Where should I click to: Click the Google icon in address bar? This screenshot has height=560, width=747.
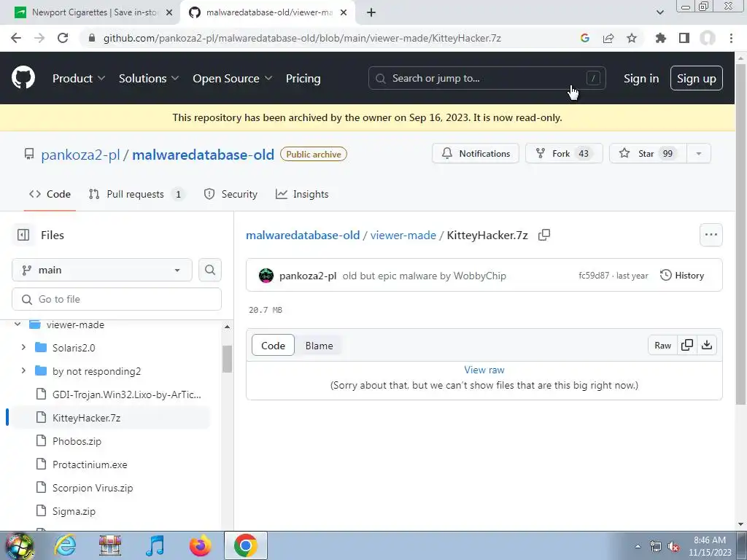(x=585, y=38)
